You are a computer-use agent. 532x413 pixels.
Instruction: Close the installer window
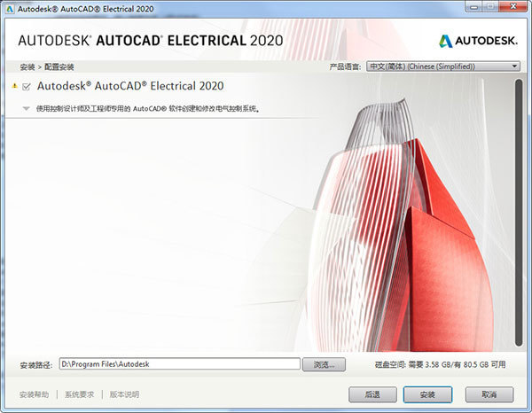513,6
